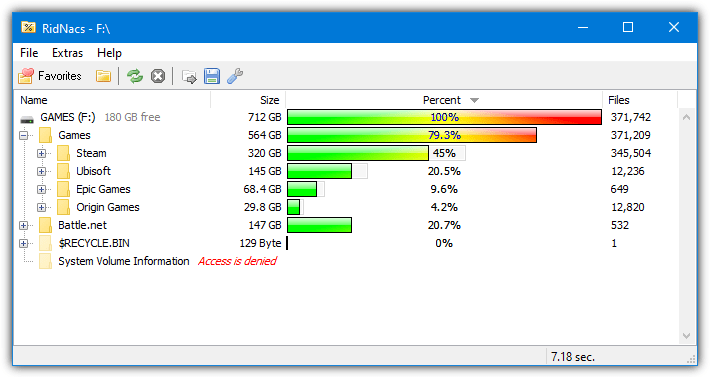This screenshot has width=710, height=377.
Task: Open settings via the wrench icon
Action: pos(235,76)
